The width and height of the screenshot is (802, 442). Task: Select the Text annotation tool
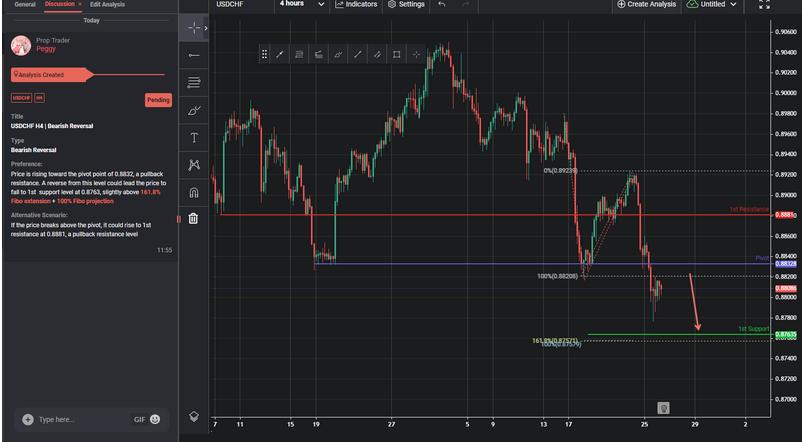(194, 138)
